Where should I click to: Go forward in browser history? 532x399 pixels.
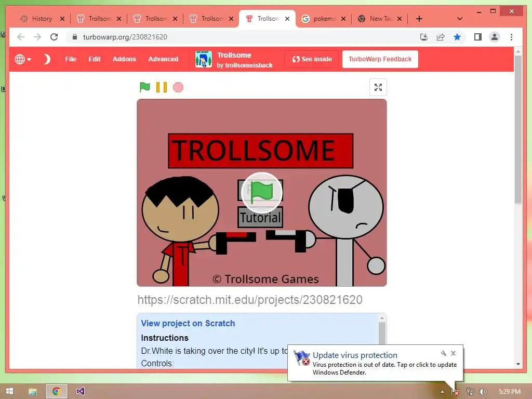(37, 37)
